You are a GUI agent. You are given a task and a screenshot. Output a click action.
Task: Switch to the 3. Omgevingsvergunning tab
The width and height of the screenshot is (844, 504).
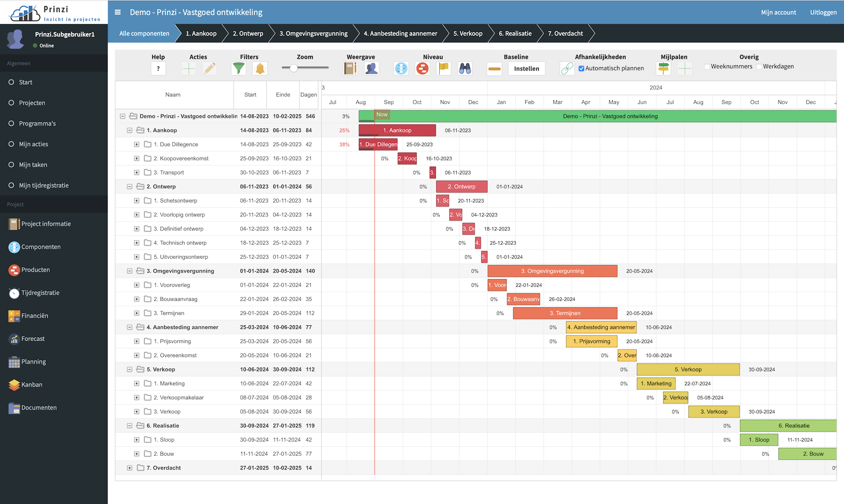(314, 33)
